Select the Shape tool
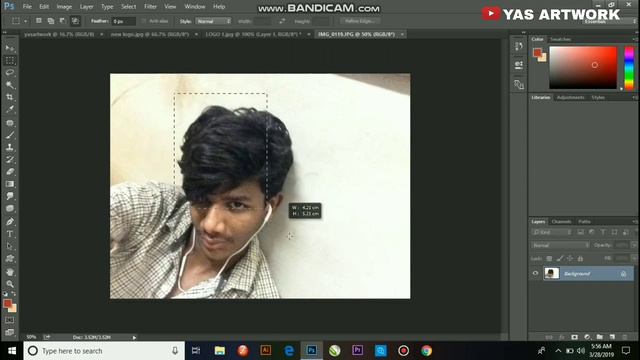The height and width of the screenshot is (360, 640). click(x=10, y=259)
